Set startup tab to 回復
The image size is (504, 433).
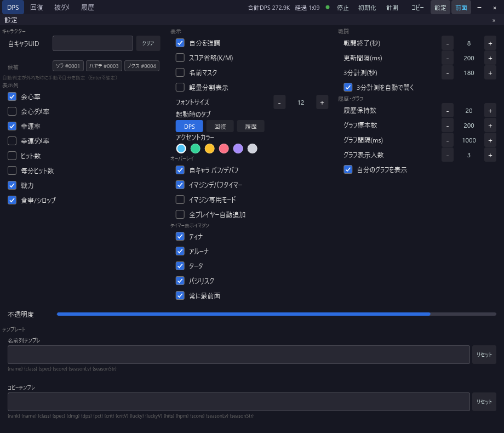[220, 127]
